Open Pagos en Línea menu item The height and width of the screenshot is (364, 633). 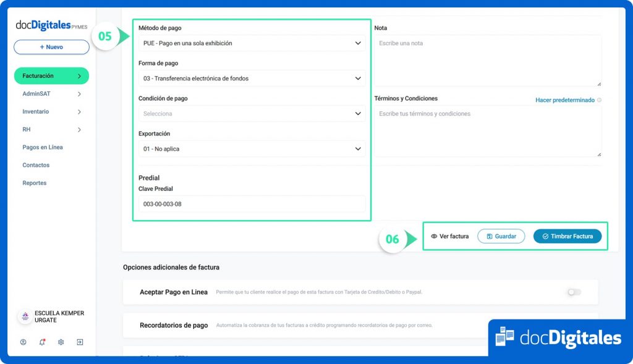[43, 147]
